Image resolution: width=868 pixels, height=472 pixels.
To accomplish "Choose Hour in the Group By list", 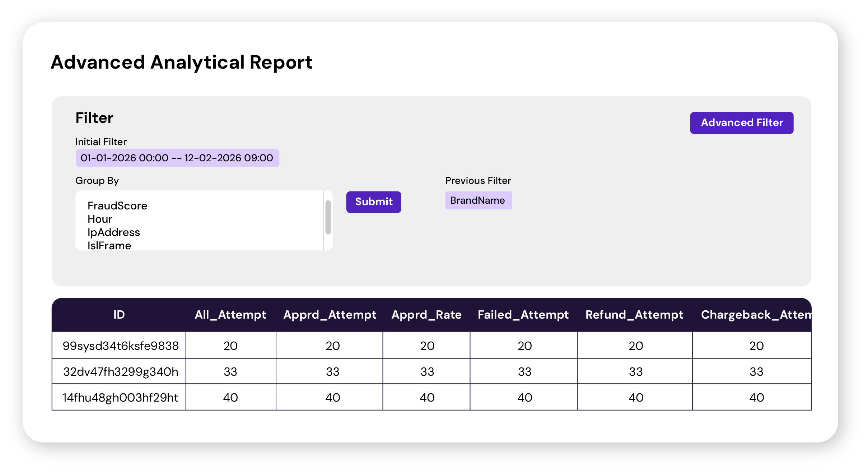I will pos(100,219).
